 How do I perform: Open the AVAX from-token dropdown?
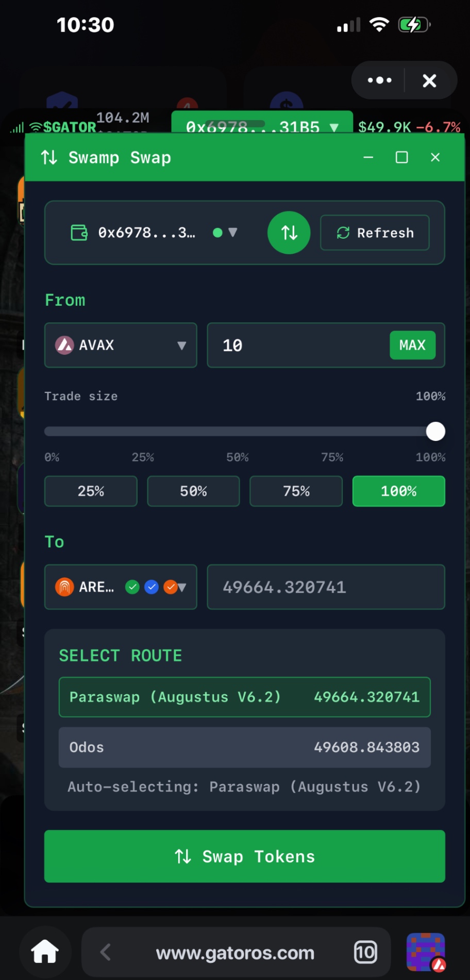click(121, 345)
